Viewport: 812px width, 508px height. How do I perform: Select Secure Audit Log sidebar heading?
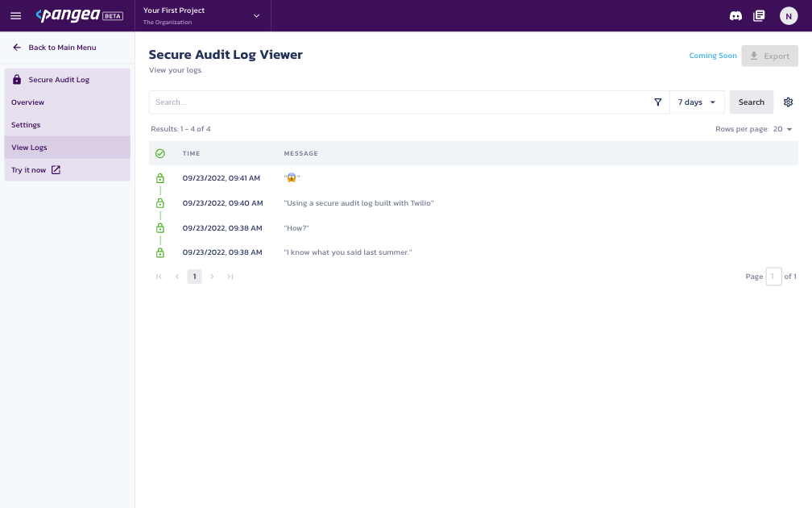pos(68,80)
